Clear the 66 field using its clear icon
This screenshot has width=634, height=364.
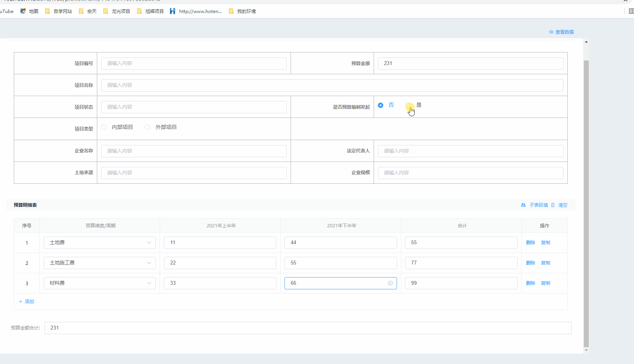390,283
